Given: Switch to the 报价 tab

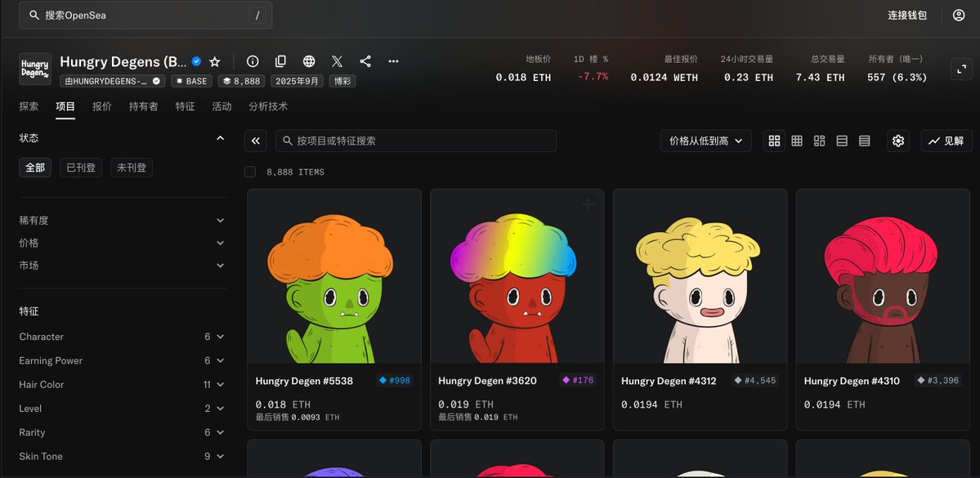Looking at the screenshot, I should click(102, 106).
